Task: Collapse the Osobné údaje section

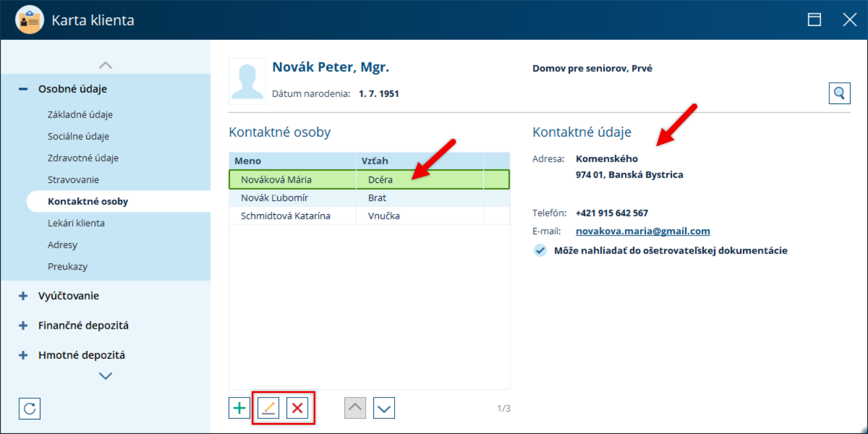Action: [x=23, y=89]
